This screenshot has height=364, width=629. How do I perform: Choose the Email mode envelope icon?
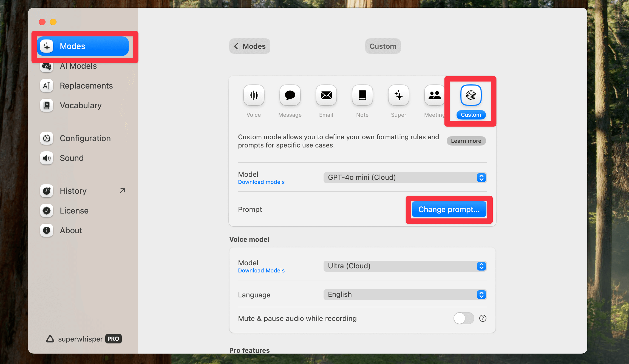(326, 95)
